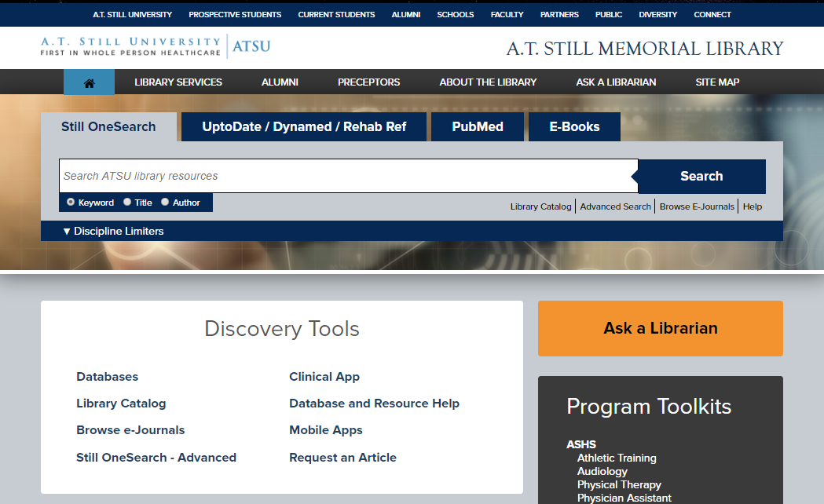Screen dimensions: 824x504
Task: Click the A.T. Still Memorial Library title
Action: point(645,49)
